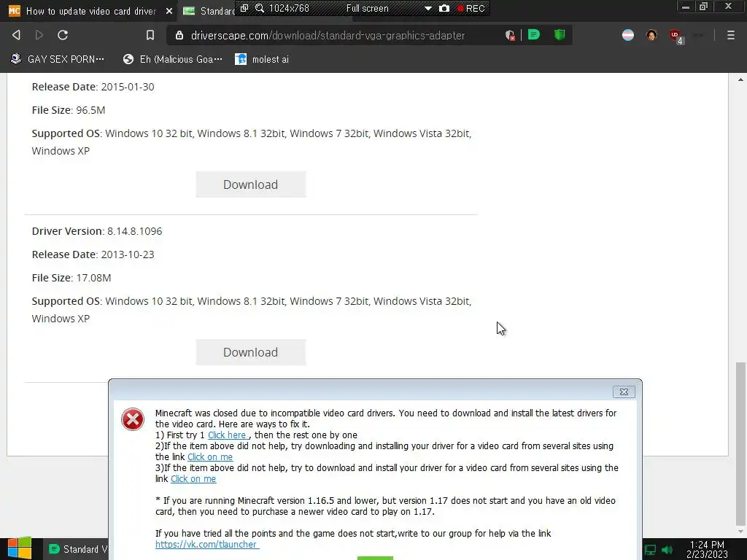The width and height of the screenshot is (747, 560).
Task: Select 'Release Date: 2015-01-30' text
Action: [x=93, y=87]
